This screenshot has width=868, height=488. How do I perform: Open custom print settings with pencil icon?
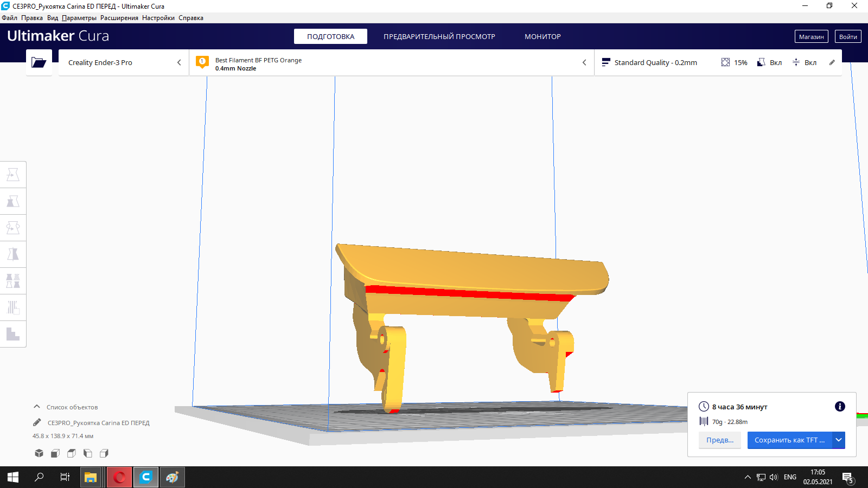pos(832,62)
